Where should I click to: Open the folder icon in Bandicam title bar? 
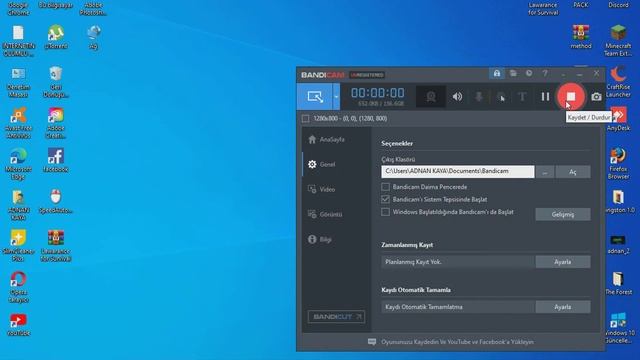(x=513, y=73)
